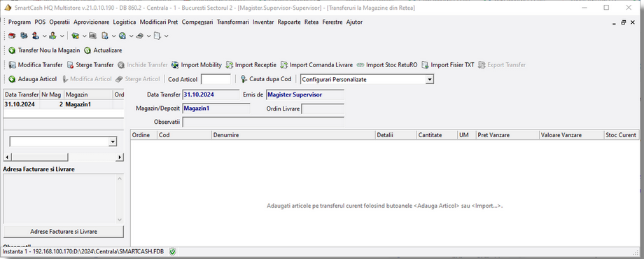Open the Modificari Pret menu

tap(158, 22)
